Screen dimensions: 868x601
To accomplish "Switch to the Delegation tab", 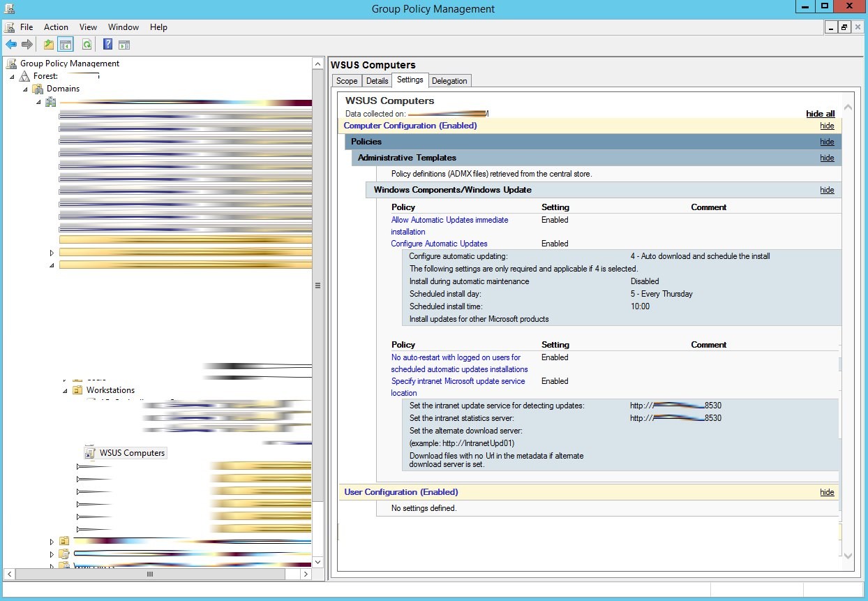I will coord(449,81).
